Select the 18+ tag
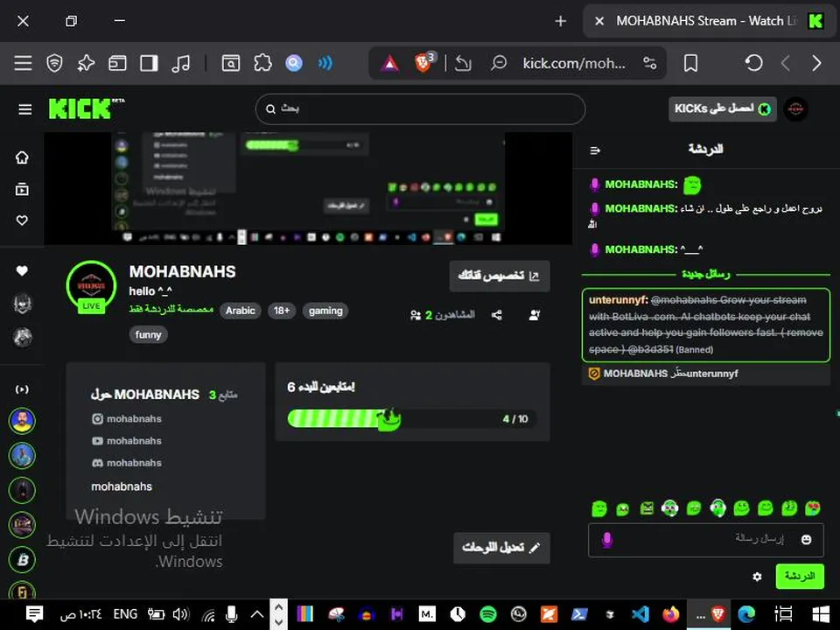 (282, 311)
